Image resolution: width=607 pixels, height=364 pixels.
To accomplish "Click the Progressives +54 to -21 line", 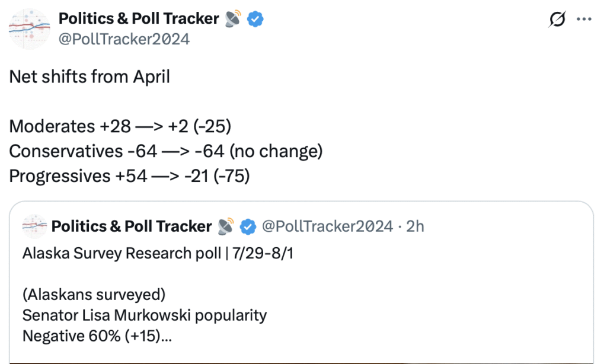I will tap(129, 176).
